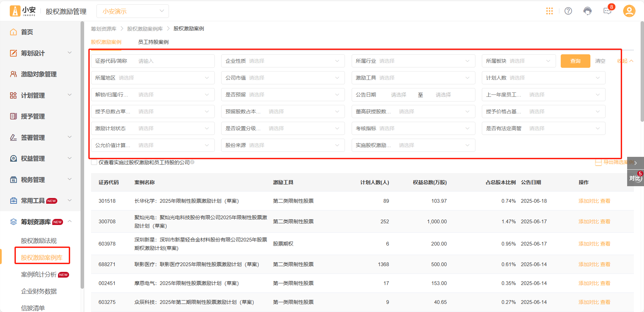Open the 公司市值 dropdown
The image size is (644, 312).
[283, 78]
